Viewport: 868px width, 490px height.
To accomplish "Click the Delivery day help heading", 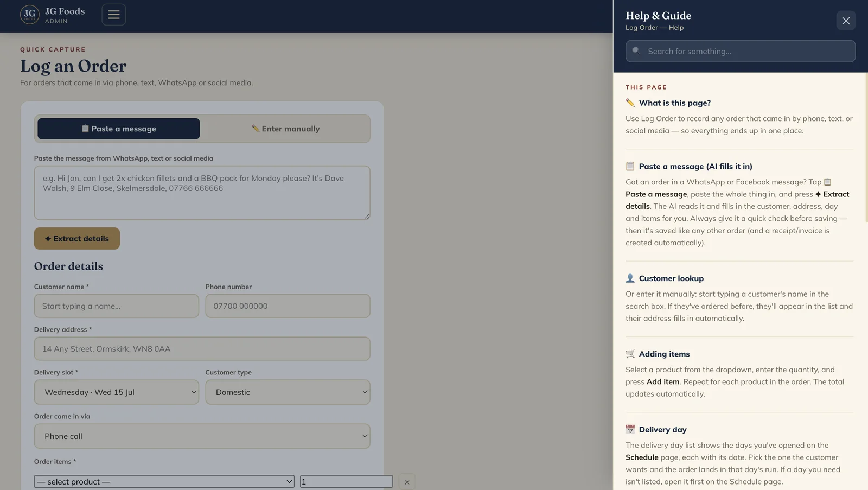I will 662,430.
